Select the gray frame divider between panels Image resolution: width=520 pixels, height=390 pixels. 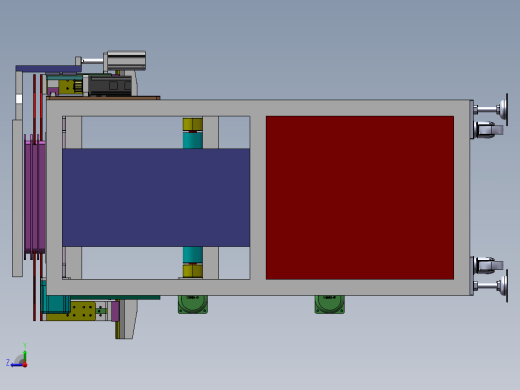tap(258, 198)
